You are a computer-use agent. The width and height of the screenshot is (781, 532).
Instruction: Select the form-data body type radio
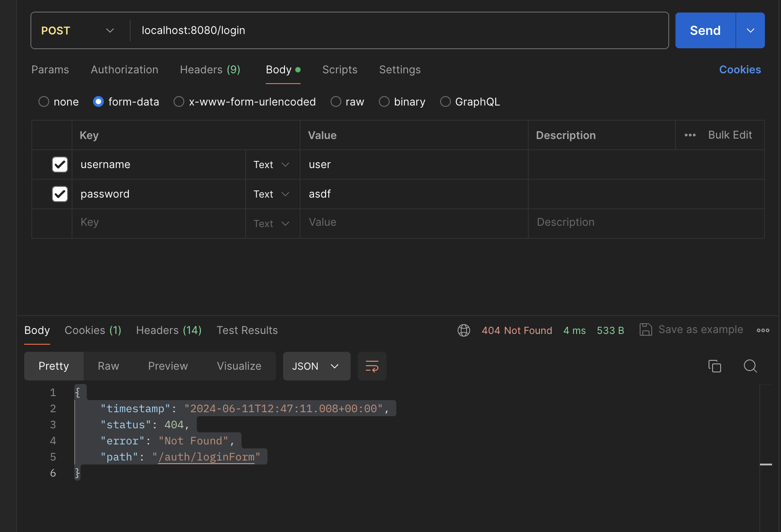(98, 102)
